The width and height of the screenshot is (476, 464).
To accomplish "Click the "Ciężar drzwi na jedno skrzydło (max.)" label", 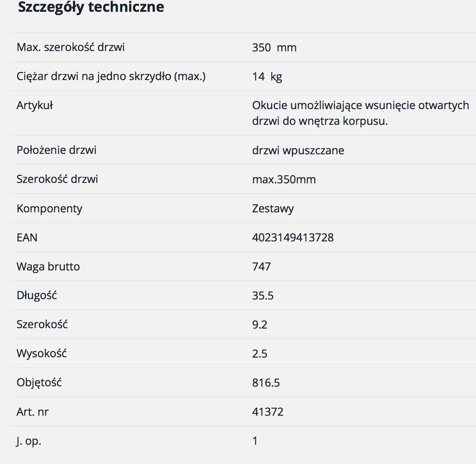I will point(111,76).
